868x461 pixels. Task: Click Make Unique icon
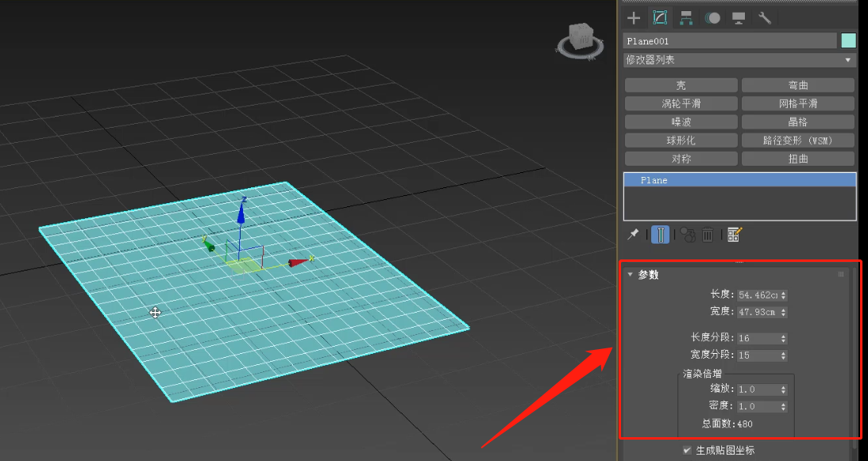[x=688, y=235]
